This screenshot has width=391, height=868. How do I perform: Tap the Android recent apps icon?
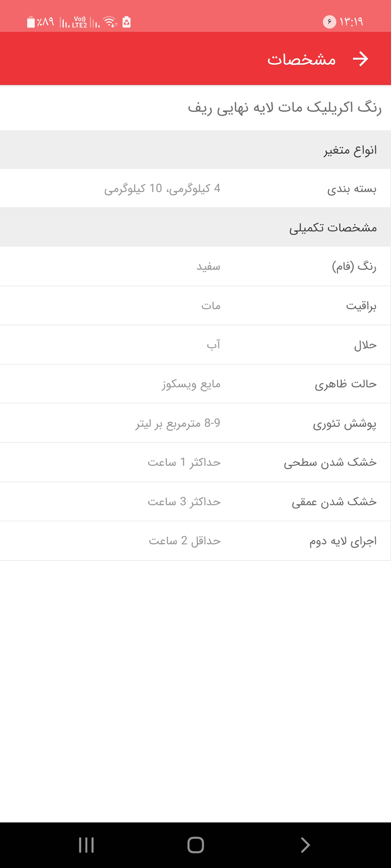[86, 845]
